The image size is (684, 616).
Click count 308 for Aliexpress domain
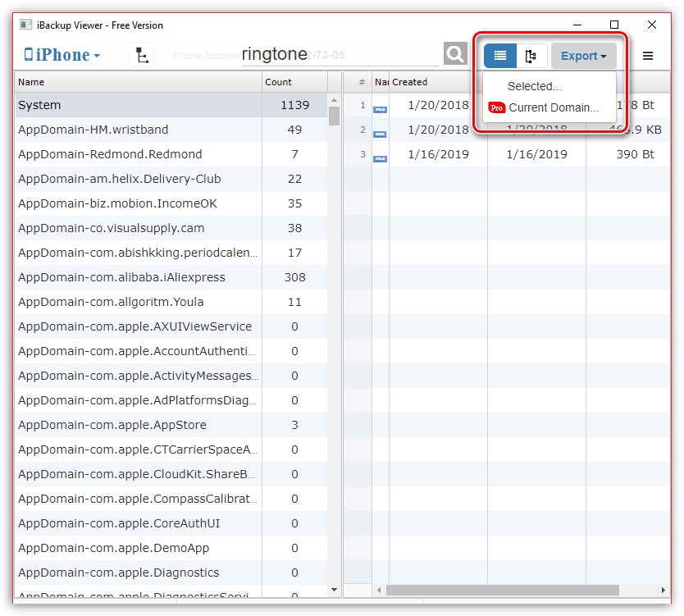[x=295, y=277]
